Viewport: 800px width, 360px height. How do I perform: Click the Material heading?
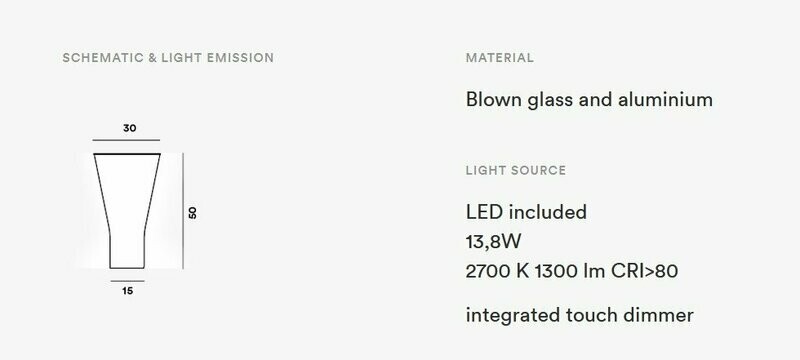(x=499, y=58)
